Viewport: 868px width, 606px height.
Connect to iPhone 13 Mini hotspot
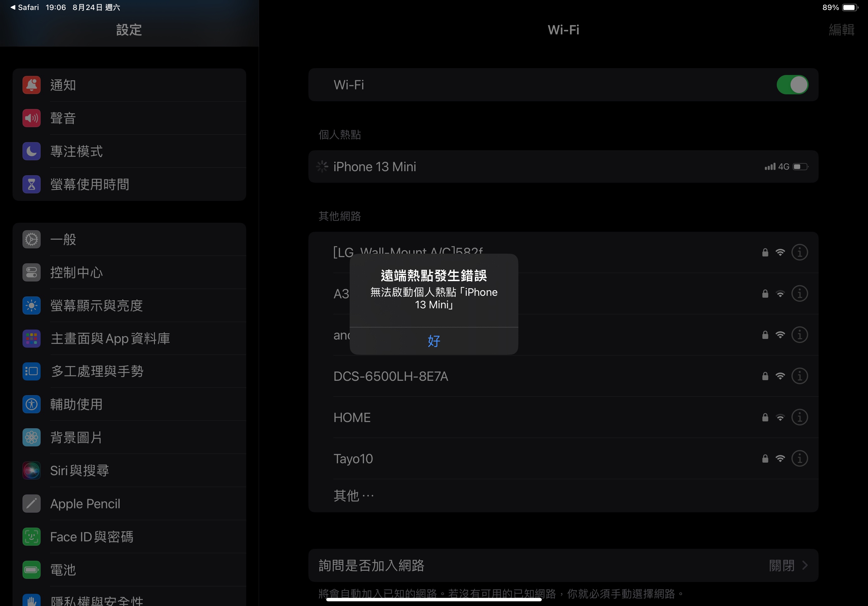pos(563,167)
